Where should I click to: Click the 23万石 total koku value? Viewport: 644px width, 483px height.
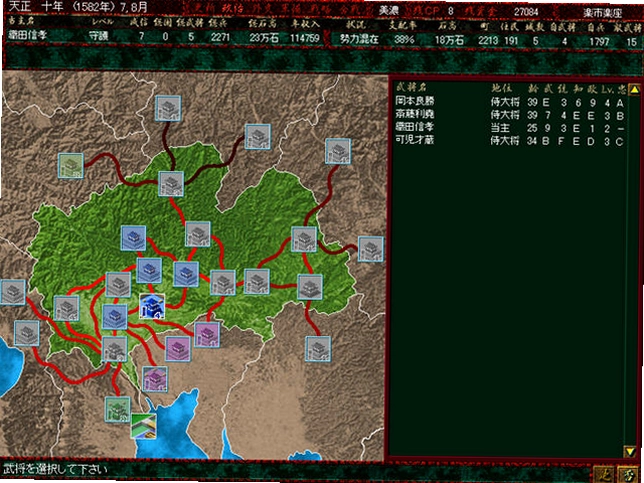(x=264, y=37)
